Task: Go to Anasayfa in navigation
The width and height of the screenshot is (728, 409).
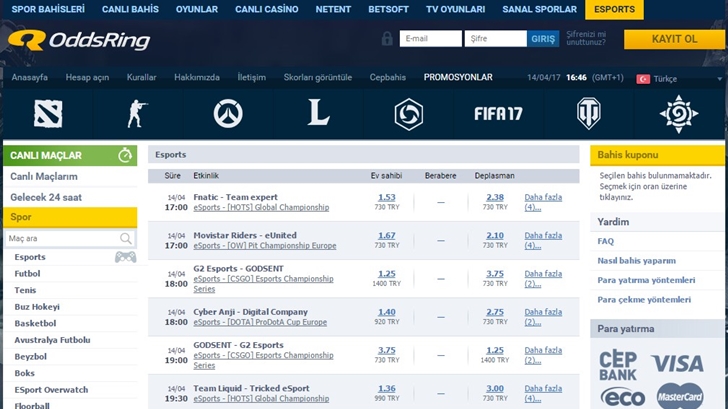Action: (x=30, y=78)
